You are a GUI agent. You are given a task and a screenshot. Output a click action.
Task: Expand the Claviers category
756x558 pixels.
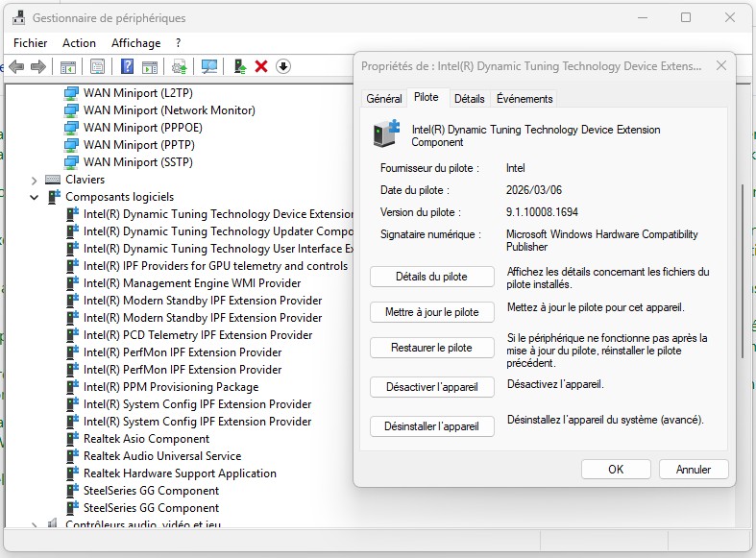[35, 180]
